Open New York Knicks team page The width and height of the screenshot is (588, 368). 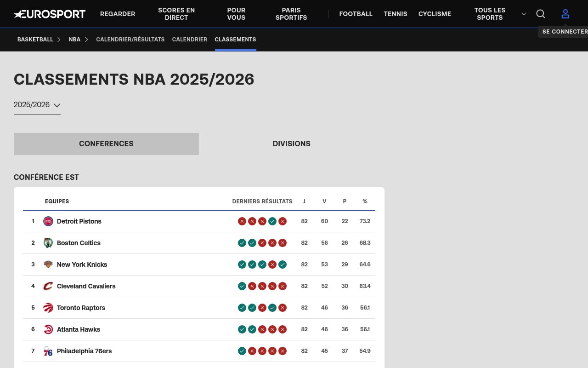click(82, 264)
